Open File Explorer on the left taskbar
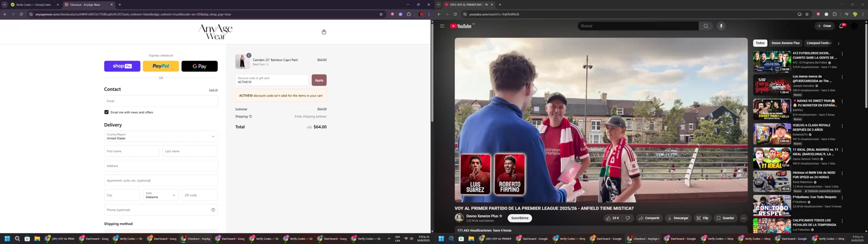868x244 pixels. [x=37, y=238]
